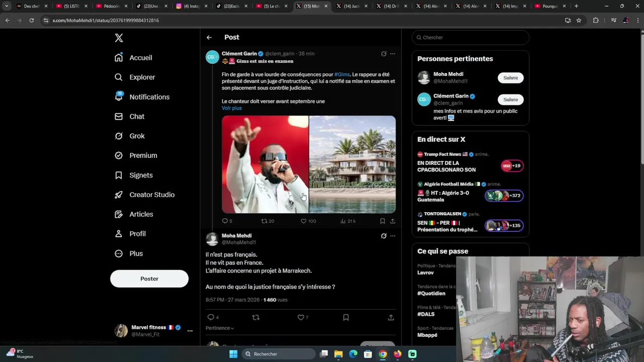Image resolution: width=644 pixels, height=362 pixels.
Task: Open the weather widget showing 8°C
Action: [19, 353]
